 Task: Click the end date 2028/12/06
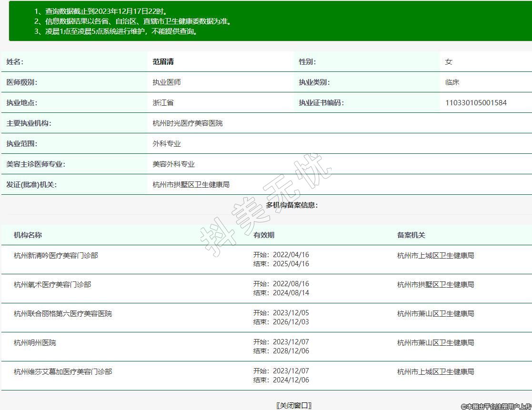tap(291, 351)
